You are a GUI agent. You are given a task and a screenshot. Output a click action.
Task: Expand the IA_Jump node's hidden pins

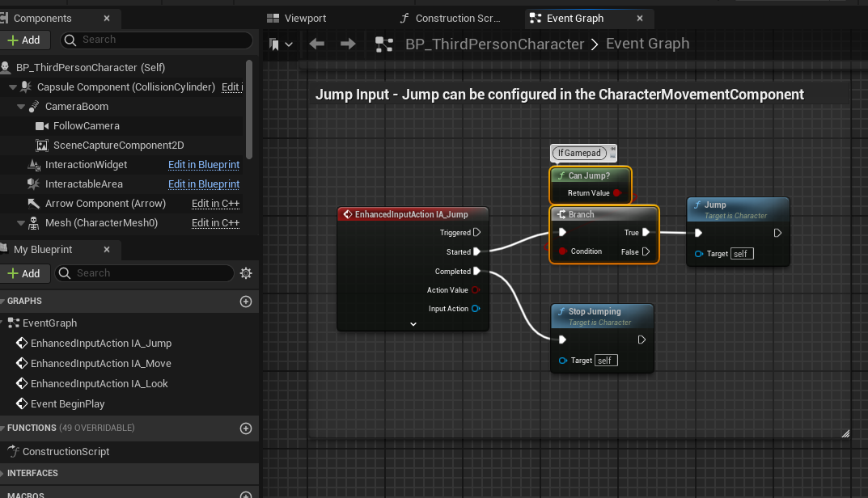413,323
